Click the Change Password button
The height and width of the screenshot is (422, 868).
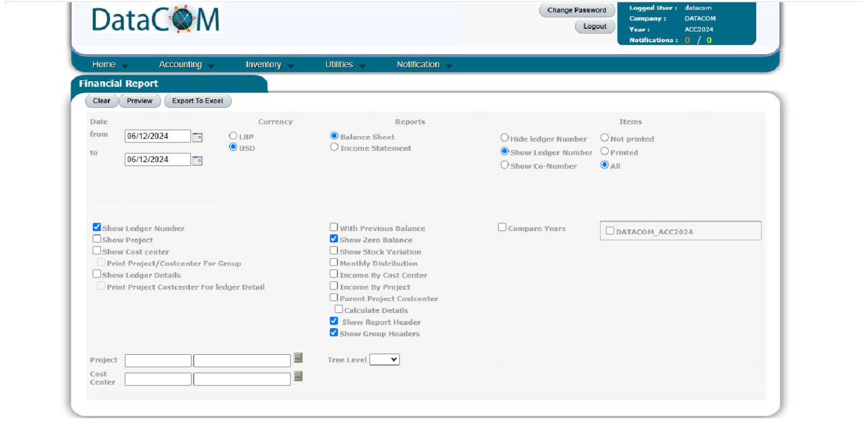(x=577, y=10)
